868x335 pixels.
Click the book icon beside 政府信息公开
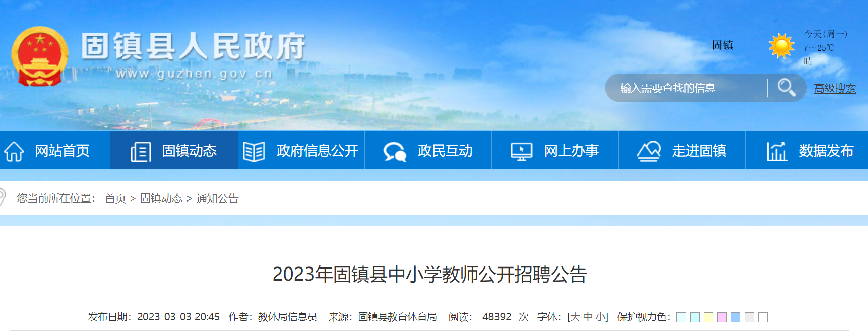tap(254, 151)
